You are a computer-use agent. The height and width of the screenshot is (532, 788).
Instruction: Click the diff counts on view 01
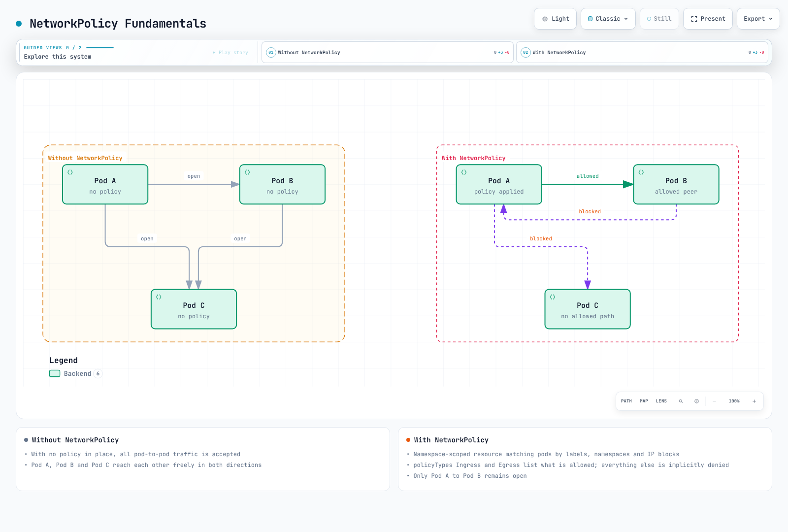pos(500,52)
